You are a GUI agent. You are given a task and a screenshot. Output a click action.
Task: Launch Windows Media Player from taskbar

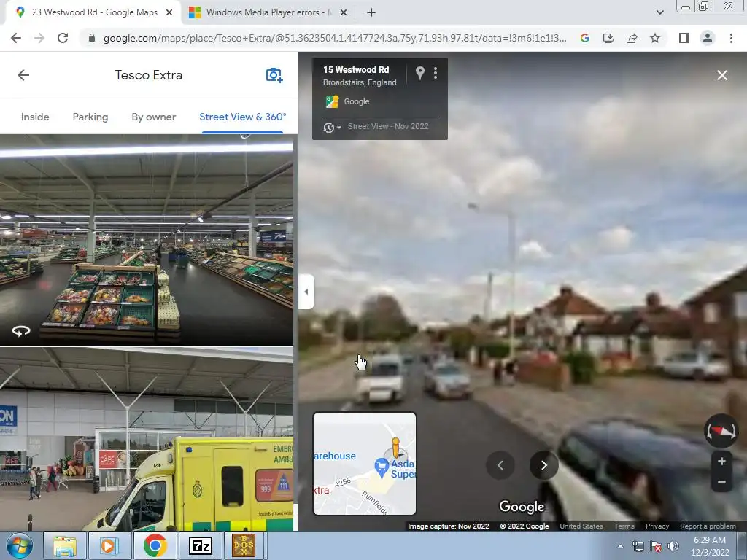109,545
